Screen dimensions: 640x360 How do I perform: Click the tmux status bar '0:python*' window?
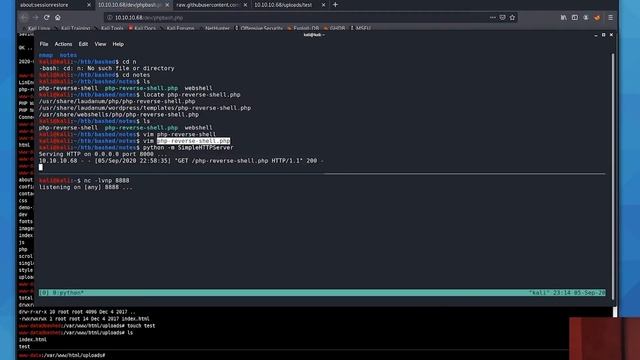(68, 293)
